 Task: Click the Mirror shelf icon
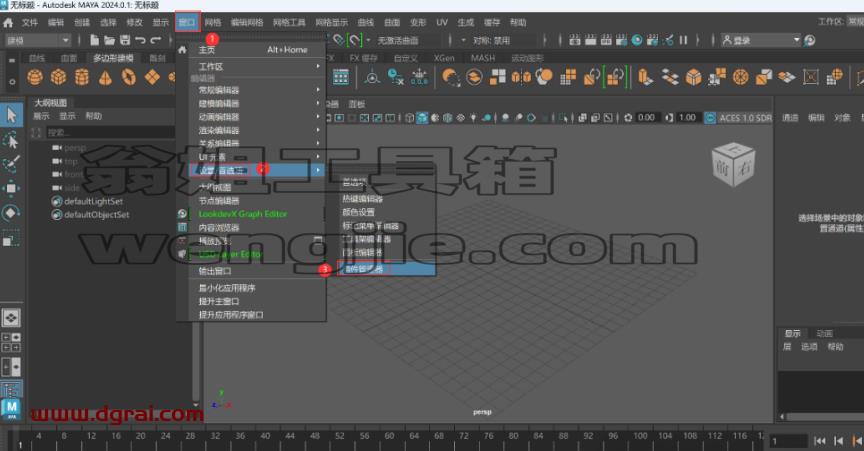pos(521,77)
